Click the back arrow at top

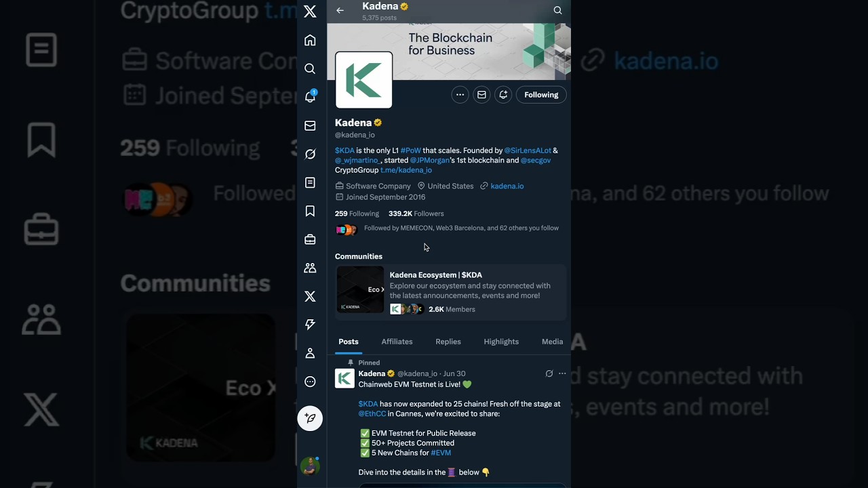coord(340,10)
